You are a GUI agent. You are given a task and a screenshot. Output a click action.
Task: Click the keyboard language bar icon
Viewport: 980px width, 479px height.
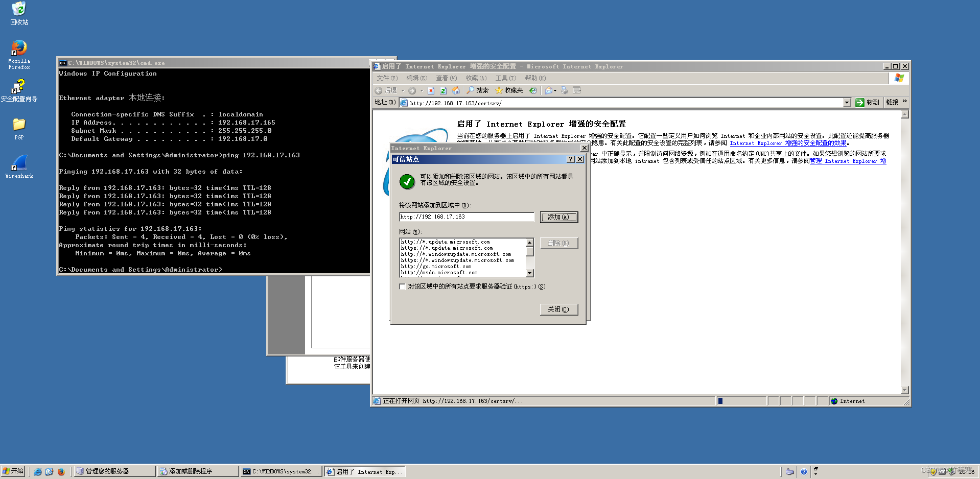click(790, 471)
